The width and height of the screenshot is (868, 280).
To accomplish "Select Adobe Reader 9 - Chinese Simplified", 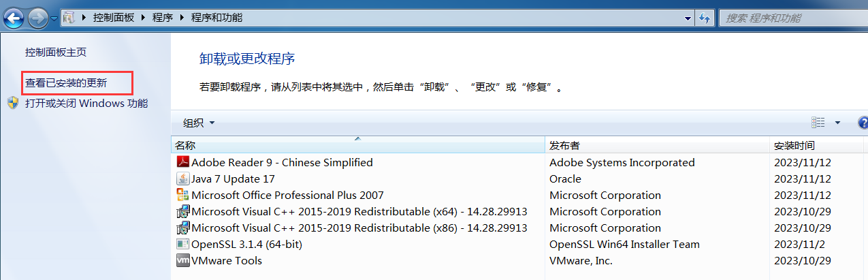I will [282, 162].
